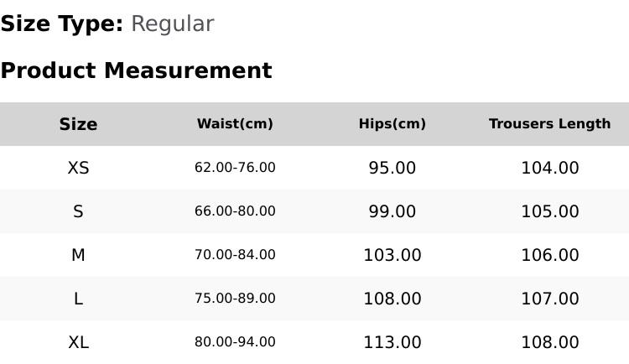Image resolution: width=629 pixels, height=364 pixels.
Task: Click the 104.00 trousers length value
Action: coord(550,168)
